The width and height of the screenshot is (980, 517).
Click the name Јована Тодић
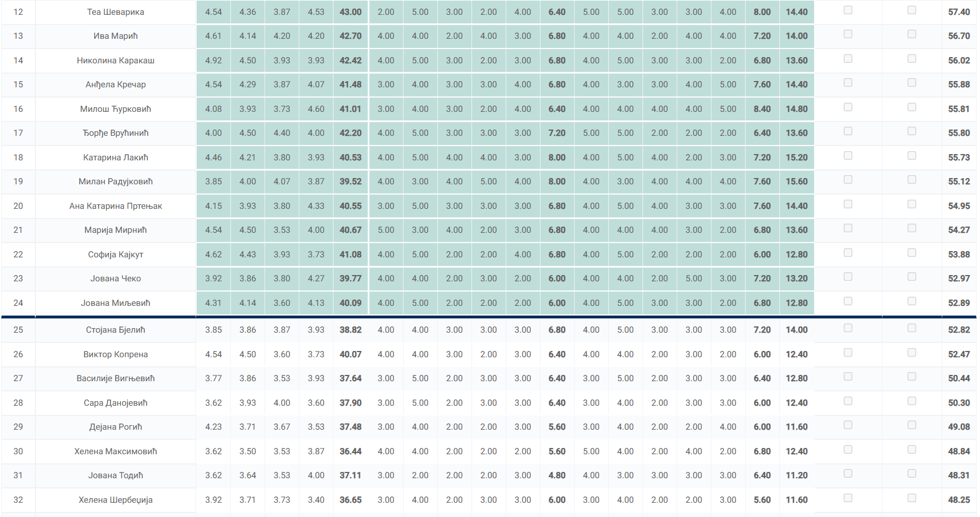point(116,475)
